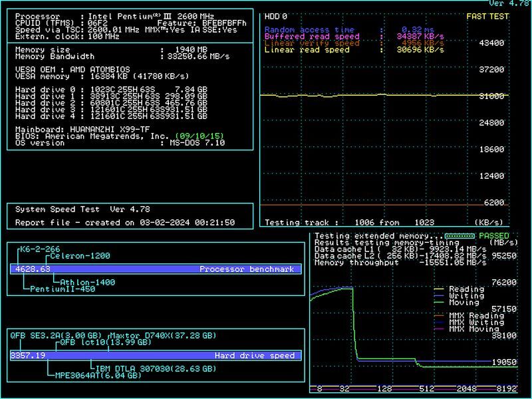Click the Athlon-1400 reference label
The height and width of the screenshot is (399, 532).
[88, 282]
